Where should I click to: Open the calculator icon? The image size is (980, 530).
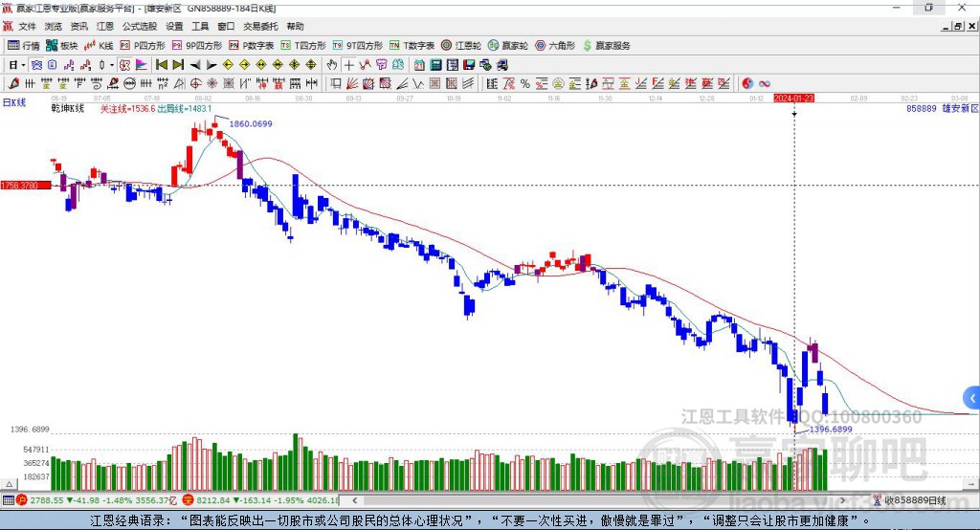(x=435, y=65)
